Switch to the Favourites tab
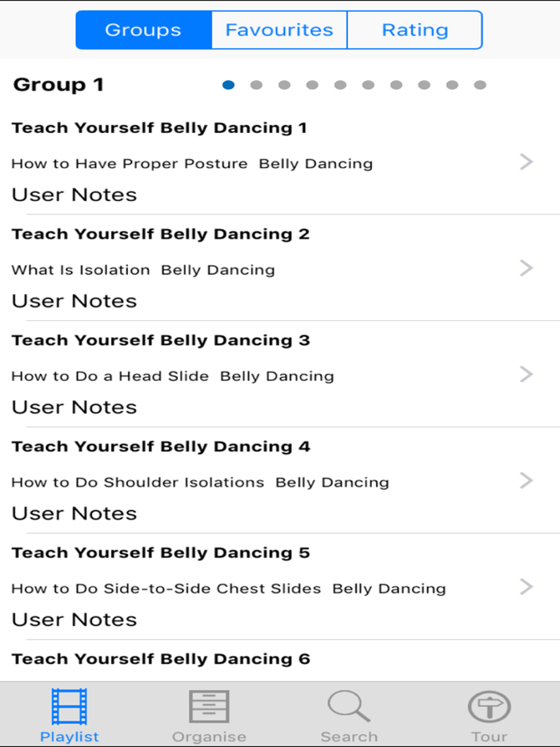 click(278, 30)
